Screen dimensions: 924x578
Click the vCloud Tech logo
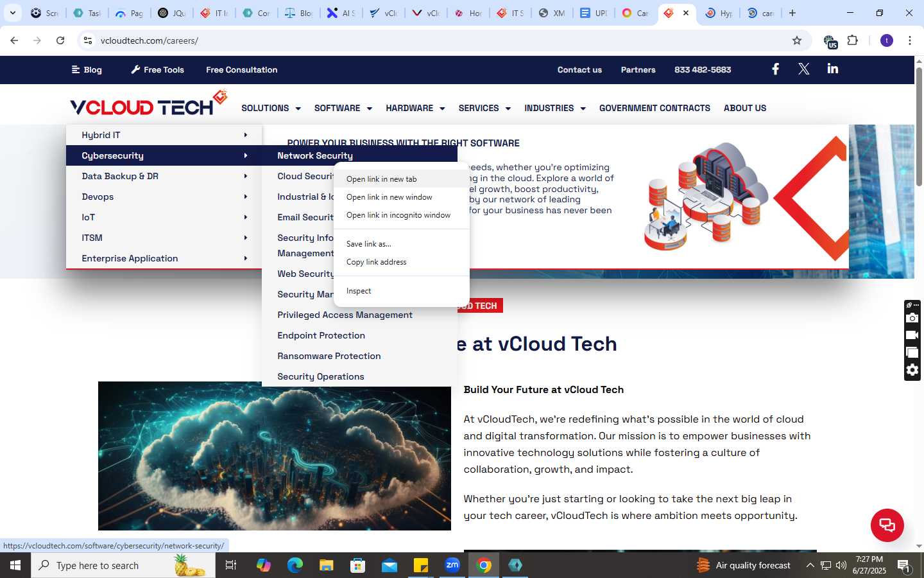point(149,104)
